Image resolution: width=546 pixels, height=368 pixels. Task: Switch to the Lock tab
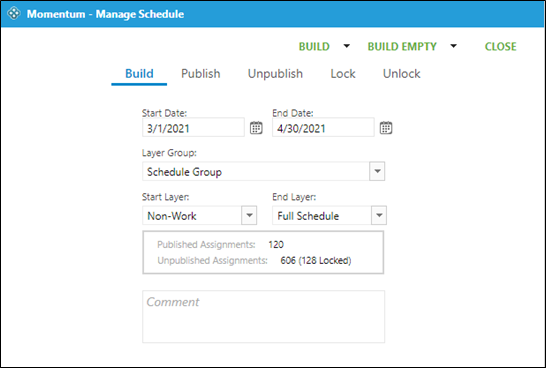pos(343,74)
